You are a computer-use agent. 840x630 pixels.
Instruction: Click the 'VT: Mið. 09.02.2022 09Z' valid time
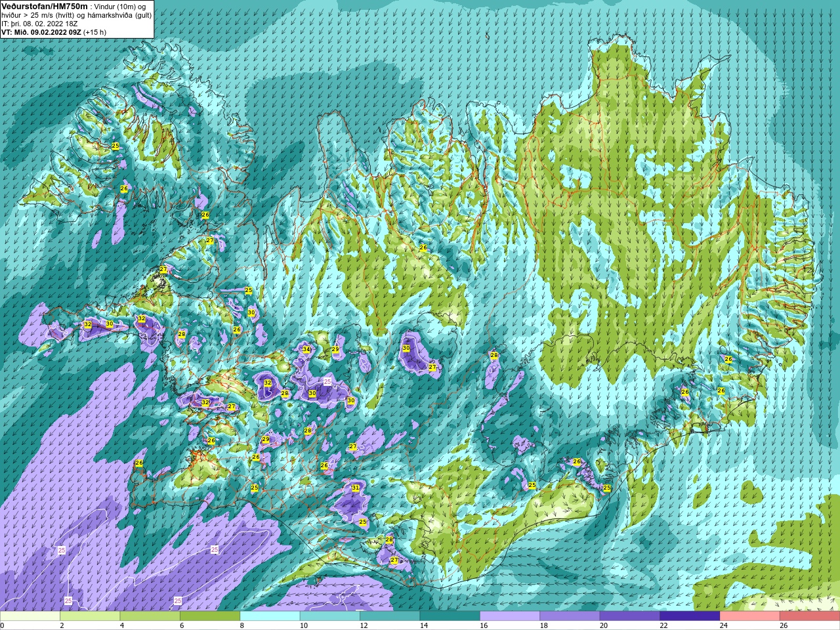point(41,32)
